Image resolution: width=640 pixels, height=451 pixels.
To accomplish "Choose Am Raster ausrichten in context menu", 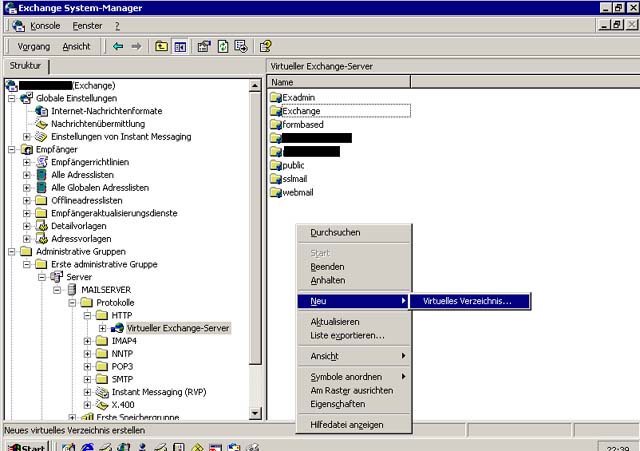I will coord(353,391).
